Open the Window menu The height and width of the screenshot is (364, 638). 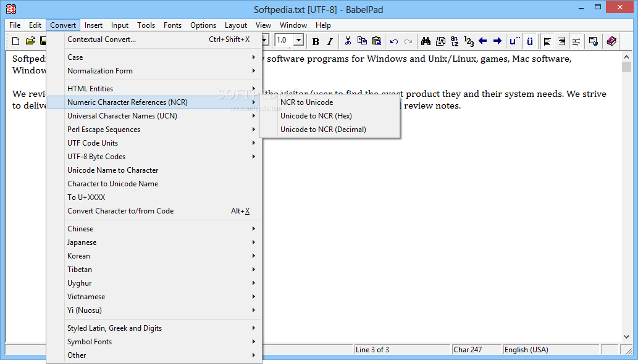tap(293, 25)
